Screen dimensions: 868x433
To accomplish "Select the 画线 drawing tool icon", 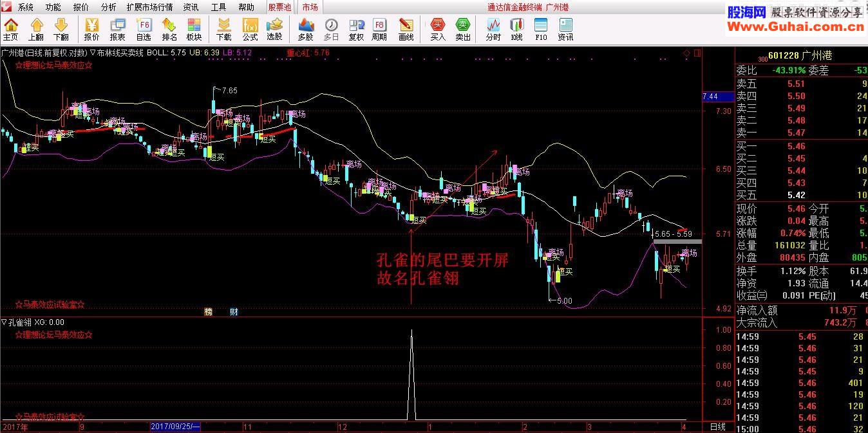I will 406,29.
